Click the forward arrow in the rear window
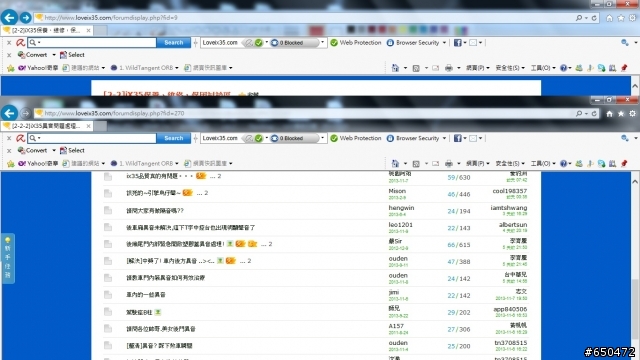 point(25,18)
